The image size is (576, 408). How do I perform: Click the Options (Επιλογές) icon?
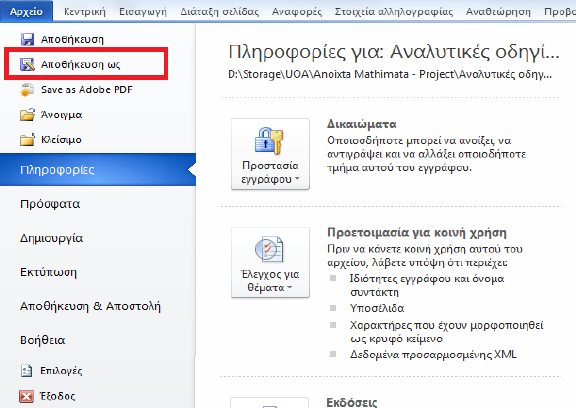[26, 371]
